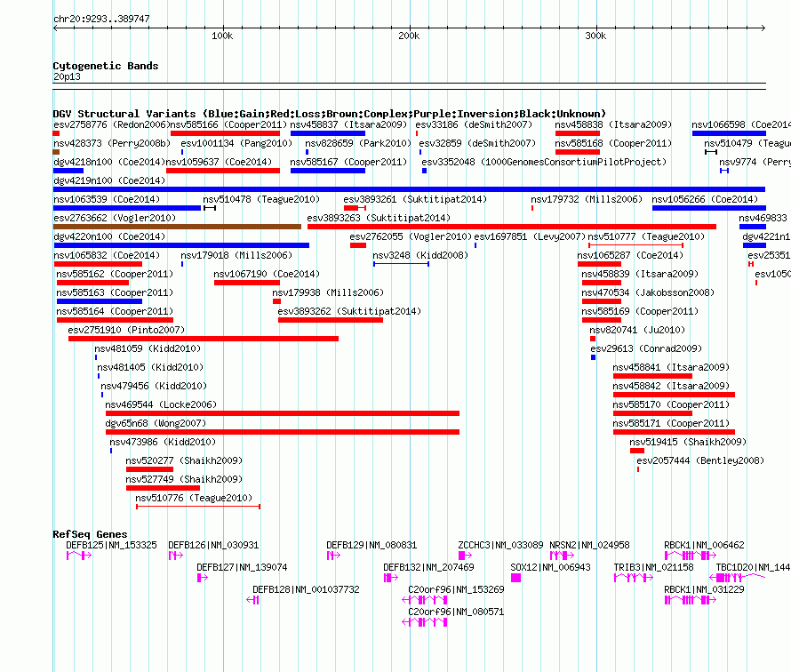Image resolution: width=791 pixels, height=672 pixels.
Task: Select the esv2763662 brown complex bar
Action: tap(177, 227)
